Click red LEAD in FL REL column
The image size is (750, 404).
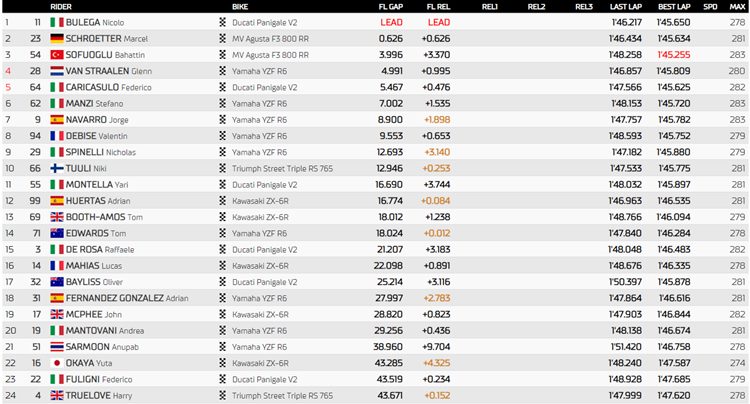[x=439, y=22]
